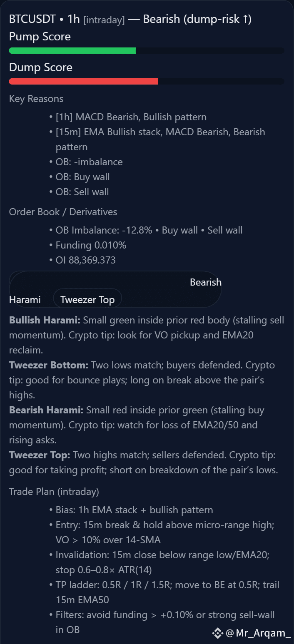Click the TP ladder bullet in Trade Plan
294x644 pixels.
(167, 592)
